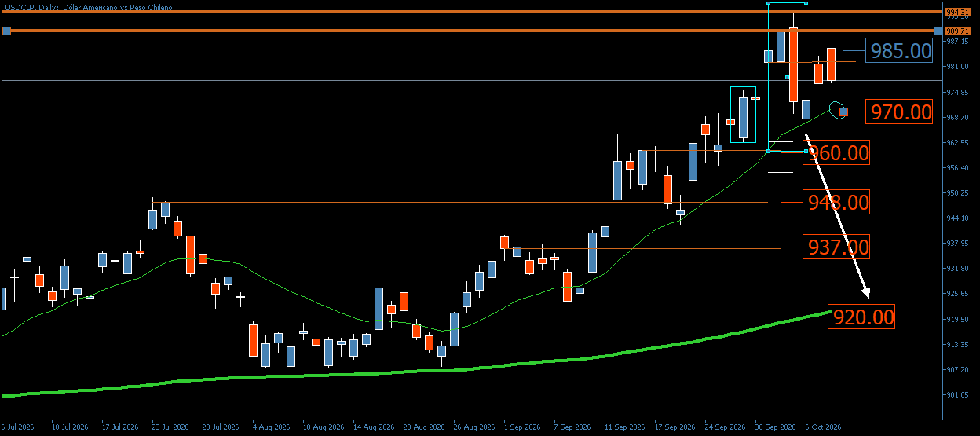Click the 17 Jul 2026 date label
The image size is (980, 436).
coord(119,427)
